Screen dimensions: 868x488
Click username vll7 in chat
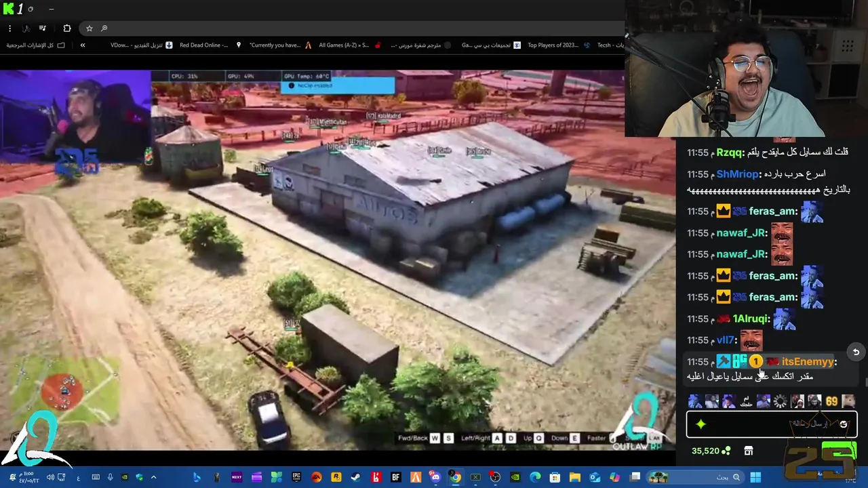click(726, 340)
